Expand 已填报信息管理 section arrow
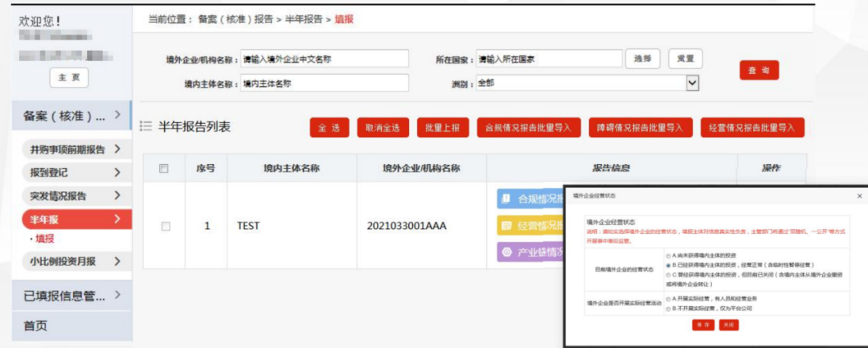868x348 pixels. pyautogui.click(x=118, y=296)
